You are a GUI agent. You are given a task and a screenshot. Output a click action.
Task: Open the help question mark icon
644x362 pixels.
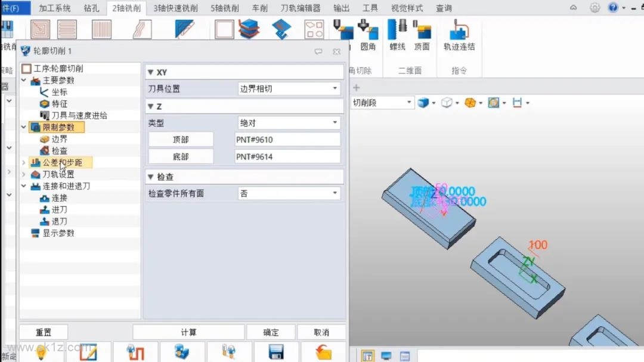point(613,7)
